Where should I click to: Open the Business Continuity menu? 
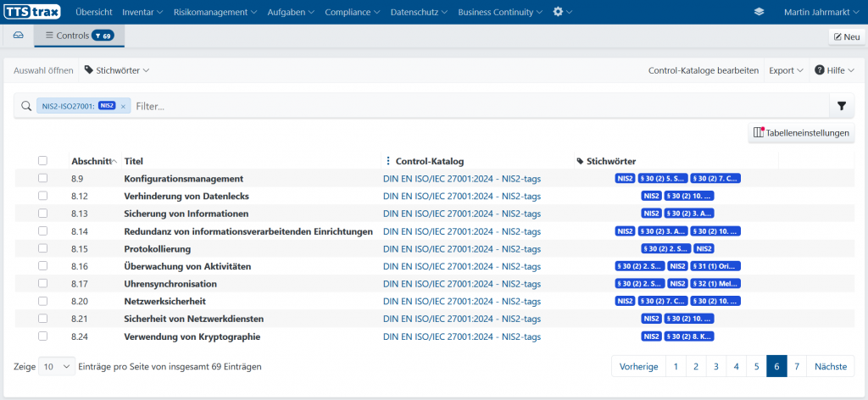point(500,12)
